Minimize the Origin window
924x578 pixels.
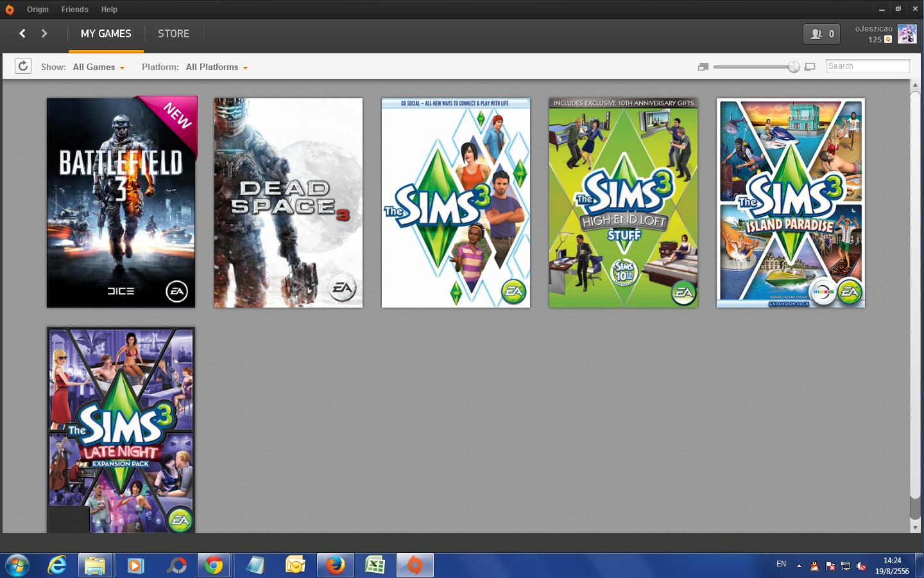click(x=882, y=9)
